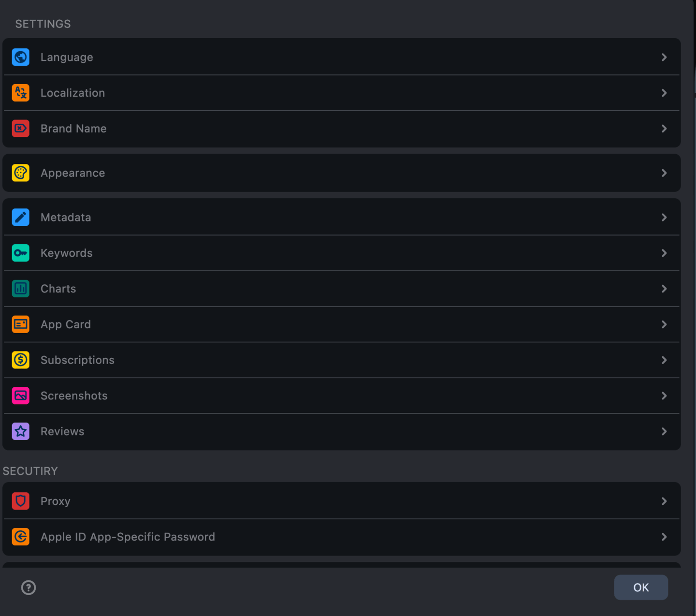
Task: Expand the Language row chevron
Action: click(664, 57)
